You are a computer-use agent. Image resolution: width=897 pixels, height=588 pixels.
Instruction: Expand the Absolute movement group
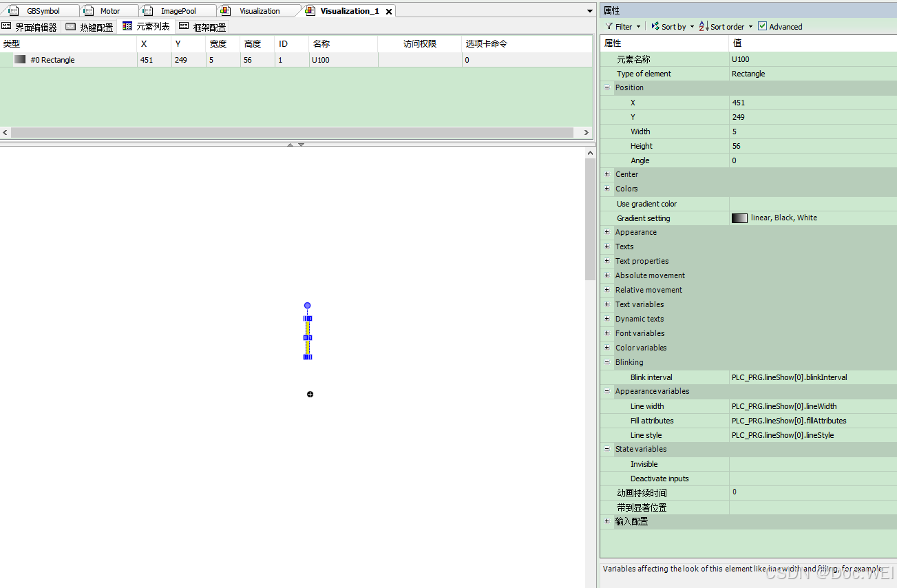point(607,275)
